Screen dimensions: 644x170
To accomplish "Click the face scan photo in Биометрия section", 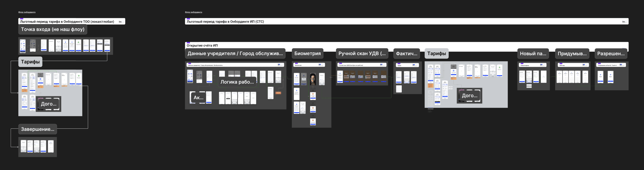I will click(313, 79).
